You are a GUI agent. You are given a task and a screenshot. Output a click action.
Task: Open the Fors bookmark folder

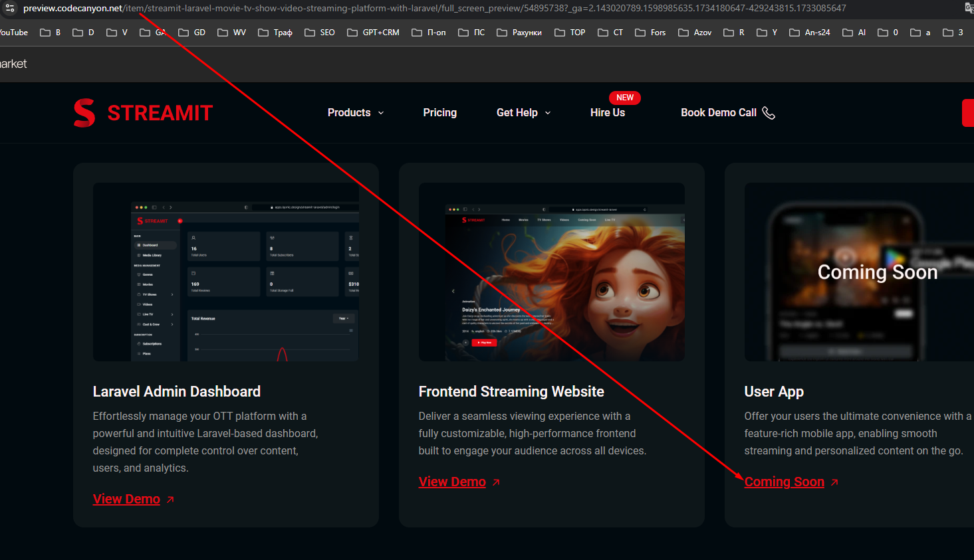point(650,32)
